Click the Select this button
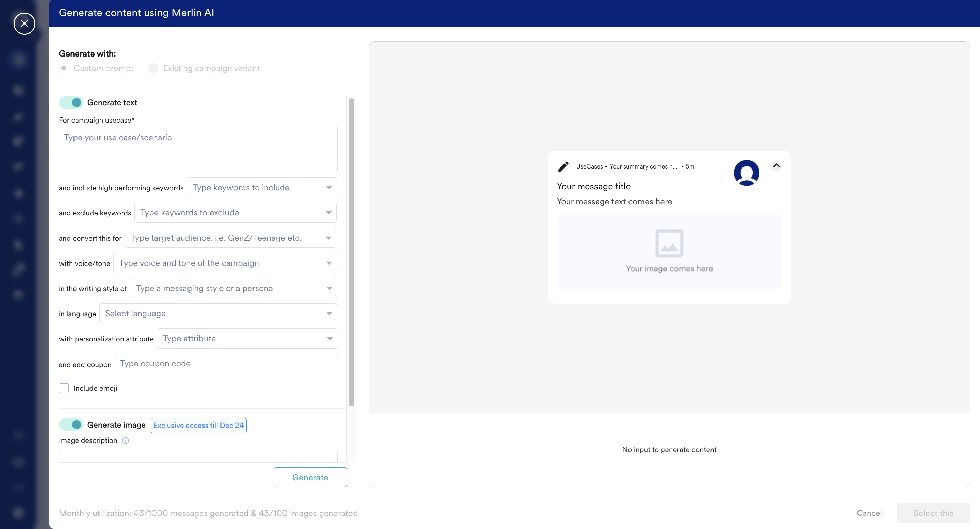The height and width of the screenshot is (529, 980). (933, 513)
